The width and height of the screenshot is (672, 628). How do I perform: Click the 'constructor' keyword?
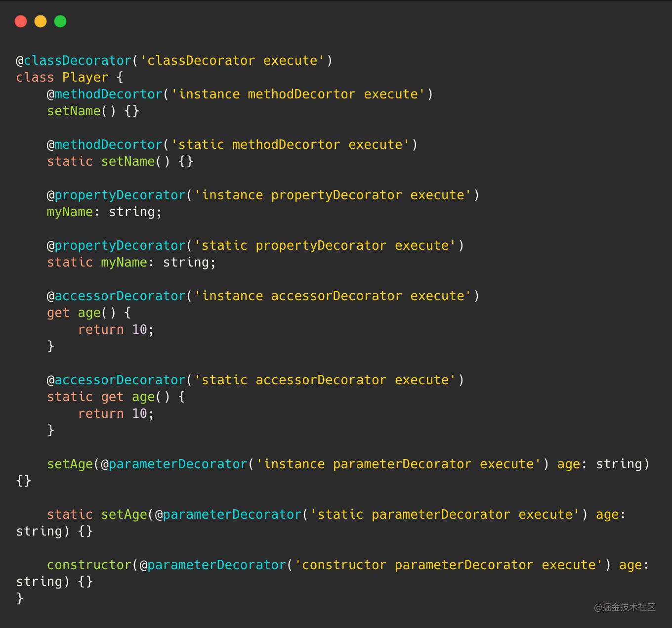pos(89,565)
